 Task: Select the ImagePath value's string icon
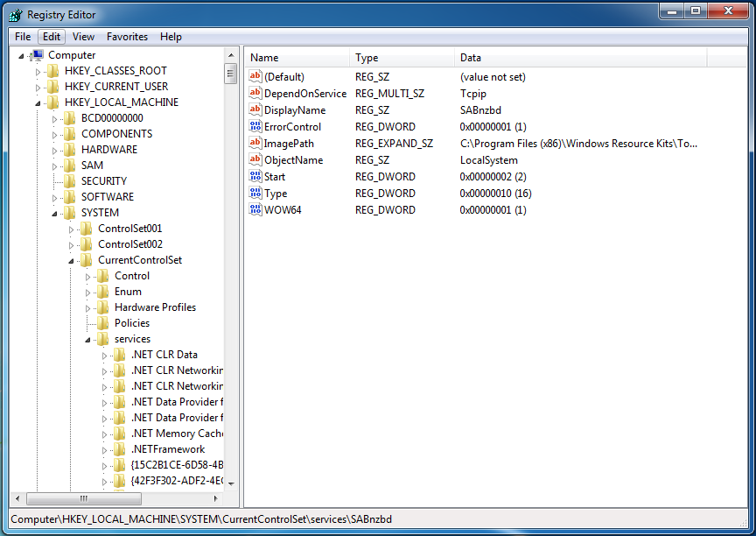tap(255, 143)
